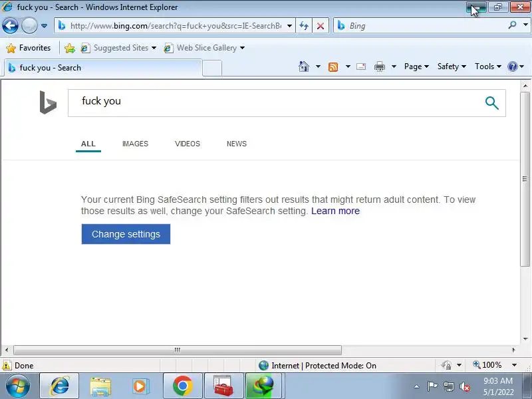Click the teal search magnifier button
The width and height of the screenshot is (532, 399).
pos(491,103)
